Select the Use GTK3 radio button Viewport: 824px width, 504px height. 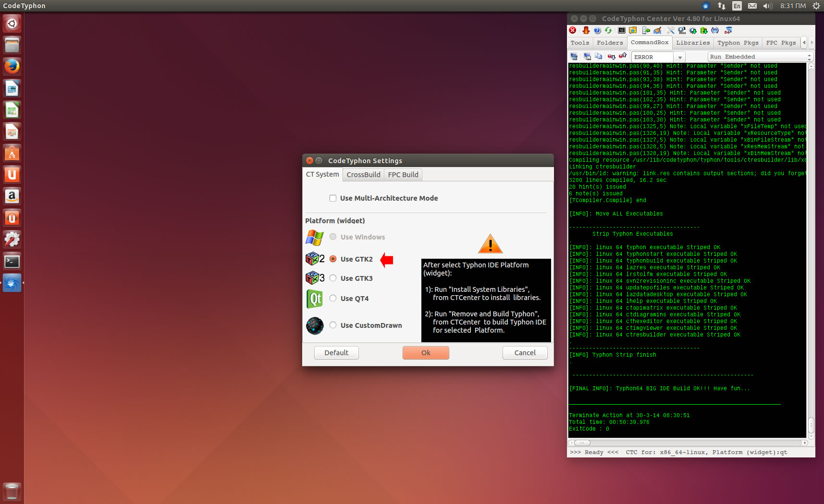(333, 278)
